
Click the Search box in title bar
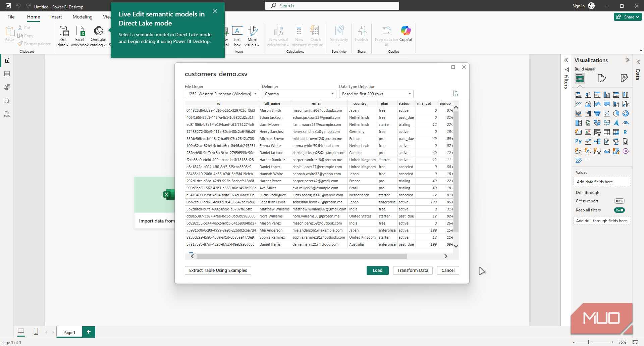(332, 6)
